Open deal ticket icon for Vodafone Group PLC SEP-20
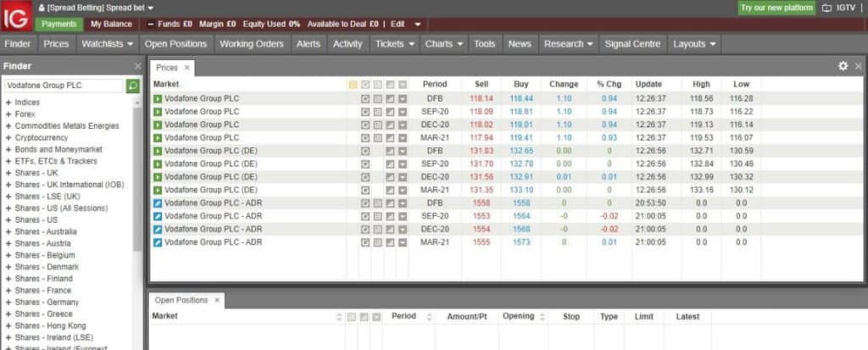This screenshot has height=350, width=868. point(364,111)
